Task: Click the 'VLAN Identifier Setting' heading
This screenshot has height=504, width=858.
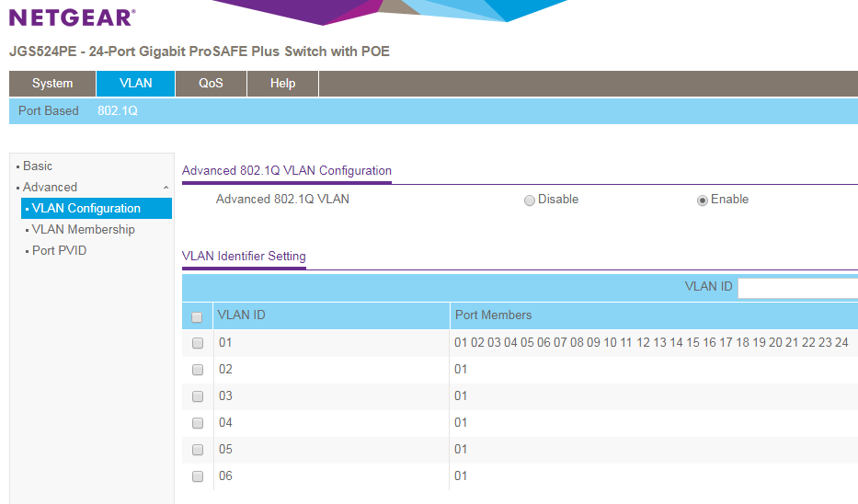Action: 244,256
